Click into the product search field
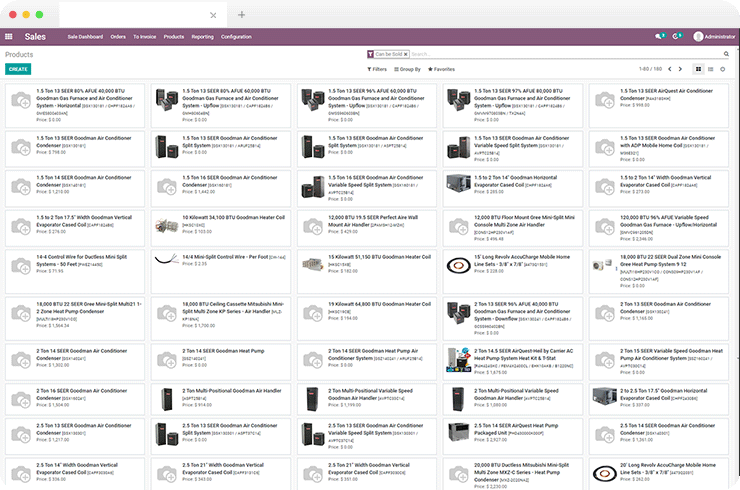The image size is (740, 490). point(560,54)
